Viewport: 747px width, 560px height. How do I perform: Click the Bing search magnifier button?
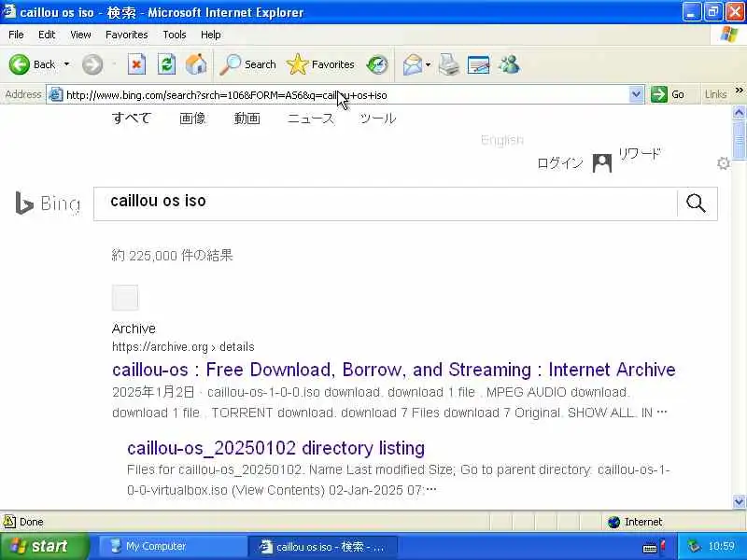tap(696, 203)
